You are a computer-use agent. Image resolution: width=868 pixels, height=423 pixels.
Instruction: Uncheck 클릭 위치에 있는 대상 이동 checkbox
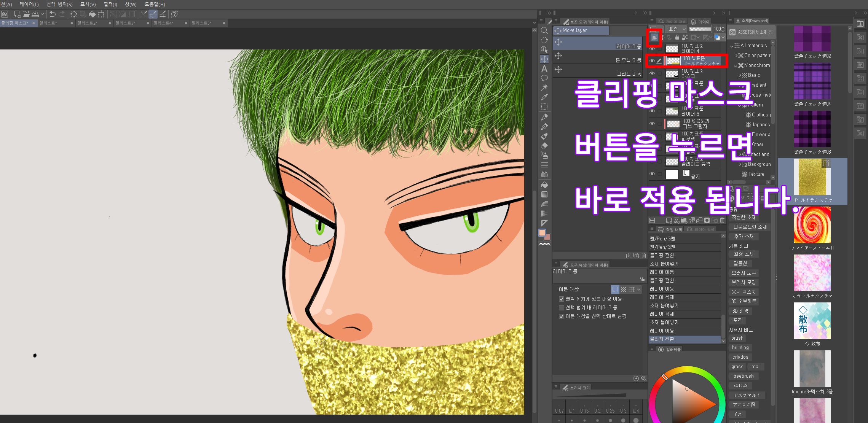(x=561, y=299)
